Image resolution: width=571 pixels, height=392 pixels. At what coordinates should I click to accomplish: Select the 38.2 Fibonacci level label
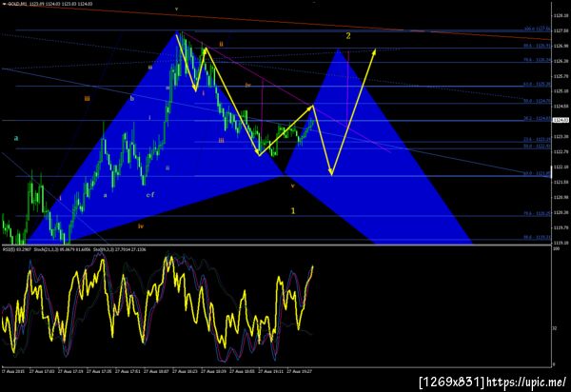[537, 118]
